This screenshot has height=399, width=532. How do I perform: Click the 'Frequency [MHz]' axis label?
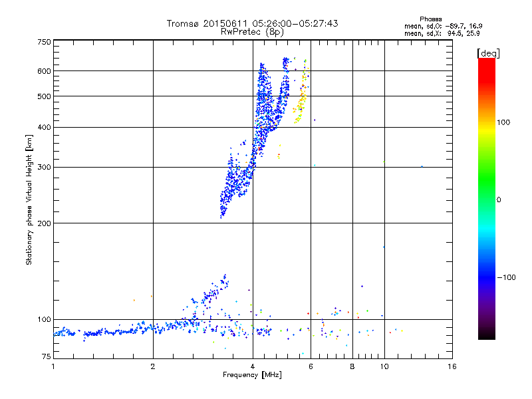pyautogui.click(x=252, y=375)
